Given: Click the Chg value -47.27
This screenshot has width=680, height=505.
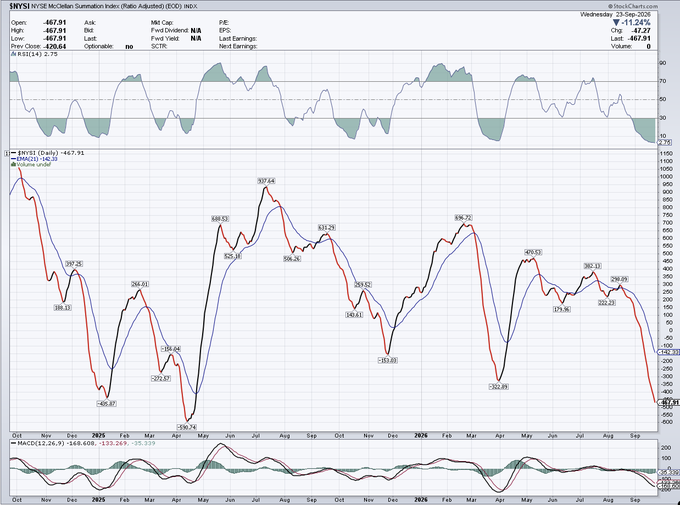Looking at the screenshot, I should (x=641, y=31).
